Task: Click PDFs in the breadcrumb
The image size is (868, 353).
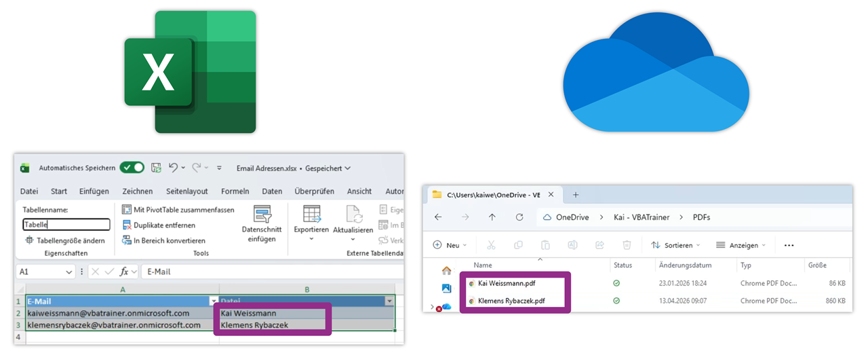Action: [701, 217]
